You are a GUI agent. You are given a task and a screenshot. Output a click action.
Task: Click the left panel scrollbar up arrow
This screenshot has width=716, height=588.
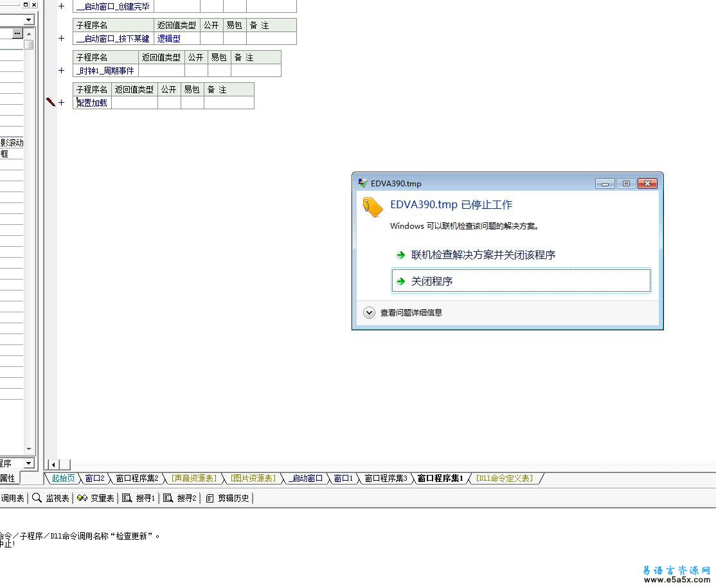tap(29, 34)
